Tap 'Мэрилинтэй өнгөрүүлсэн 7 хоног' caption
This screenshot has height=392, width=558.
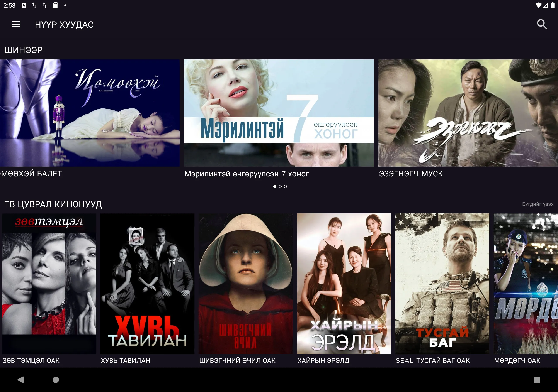[x=247, y=174]
